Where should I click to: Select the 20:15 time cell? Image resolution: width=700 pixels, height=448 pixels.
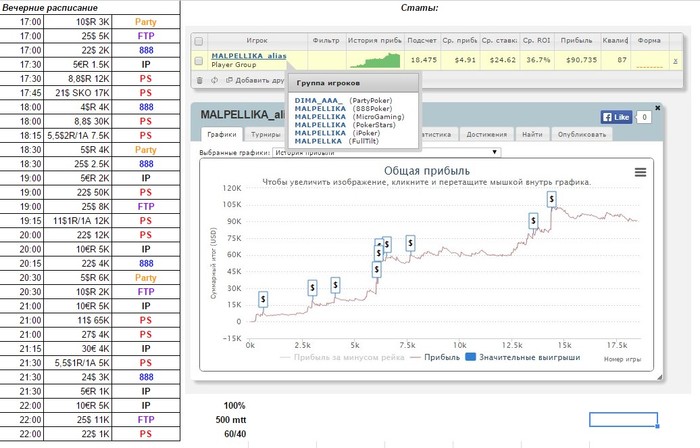coord(22,264)
